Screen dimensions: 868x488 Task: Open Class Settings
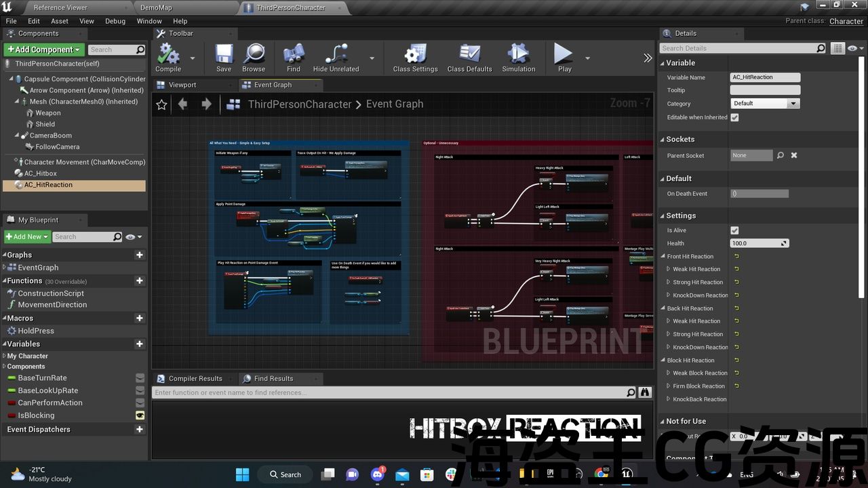coord(415,57)
